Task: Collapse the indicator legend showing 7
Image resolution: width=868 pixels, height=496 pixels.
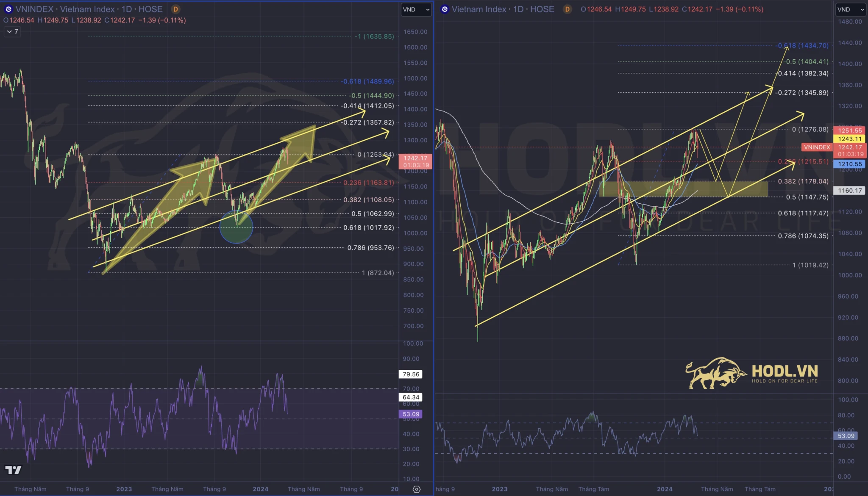Action: (x=12, y=32)
